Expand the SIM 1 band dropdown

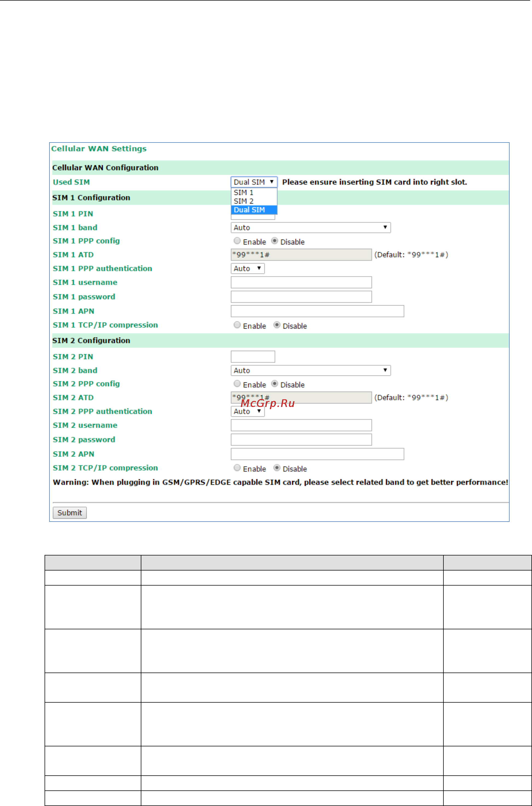[x=311, y=227]
